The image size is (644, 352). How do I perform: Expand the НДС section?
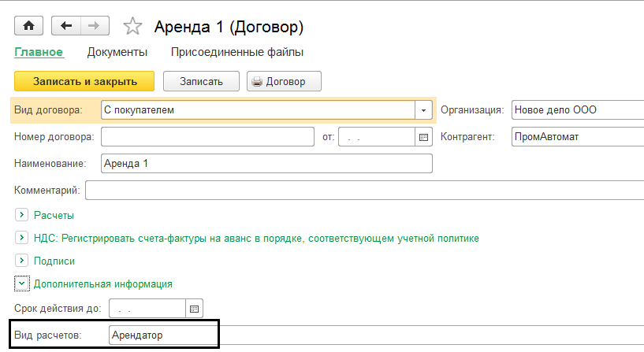click(x=21, y=238)
